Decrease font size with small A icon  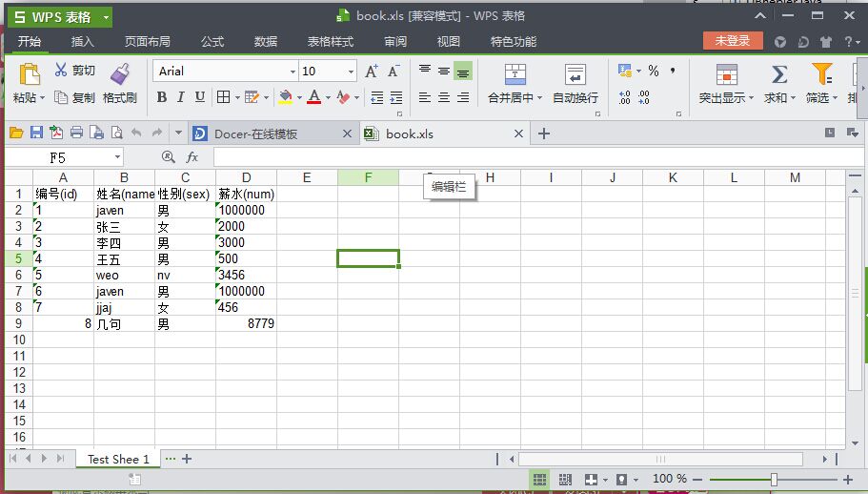pos(394,71)
